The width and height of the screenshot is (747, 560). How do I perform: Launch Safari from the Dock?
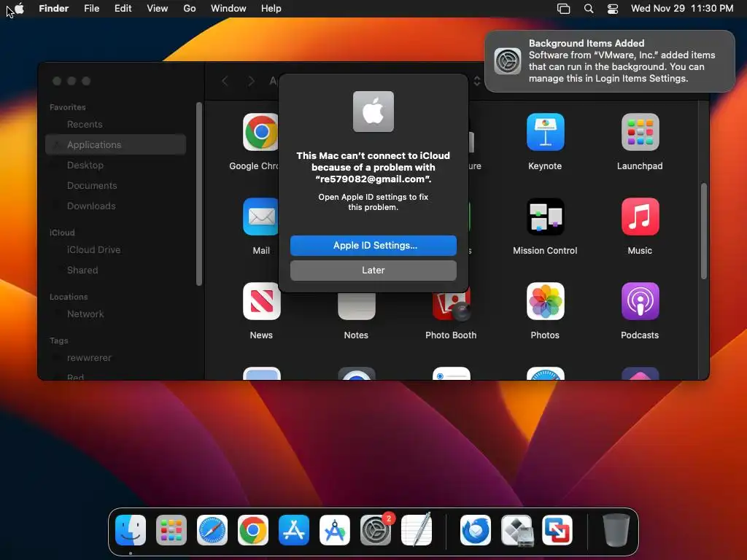(x=212, y=530)
